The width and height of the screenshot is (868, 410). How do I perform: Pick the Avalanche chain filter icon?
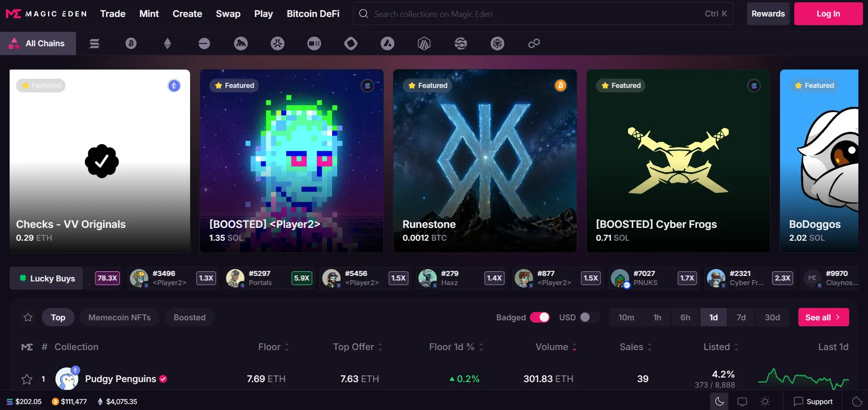tap(388, 43)
